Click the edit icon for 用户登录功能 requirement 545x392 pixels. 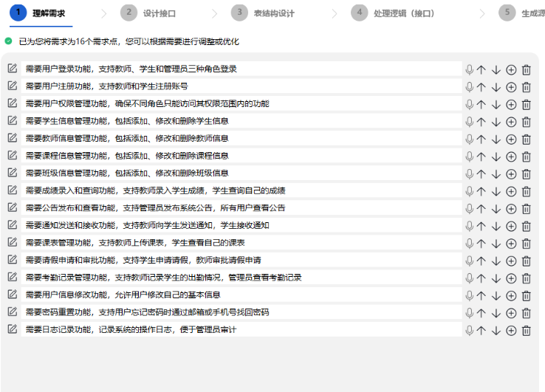[12, 69]
